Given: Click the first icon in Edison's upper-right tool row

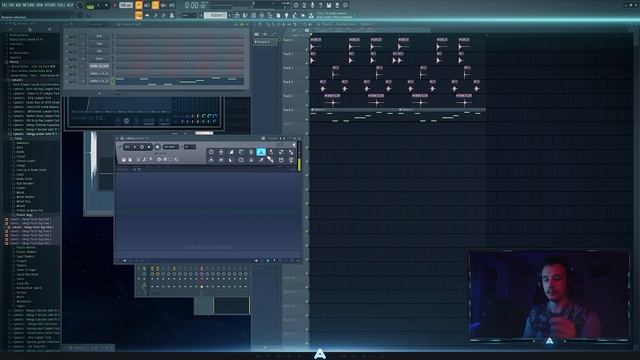Looking at the screenshot, I should [211, 152].
